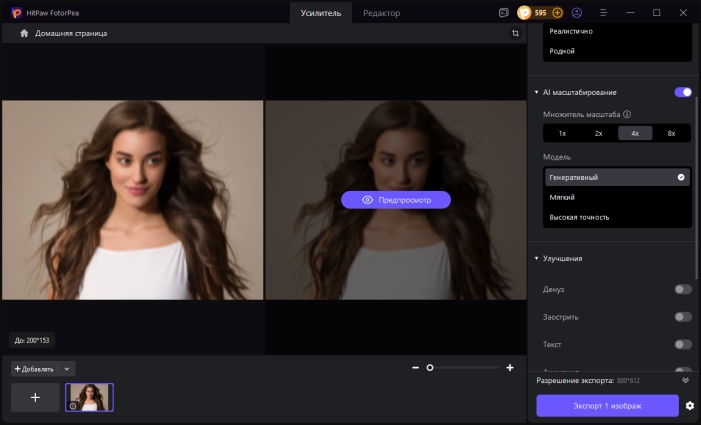
Task: Open the home page icon
Action: click(24, 33)
